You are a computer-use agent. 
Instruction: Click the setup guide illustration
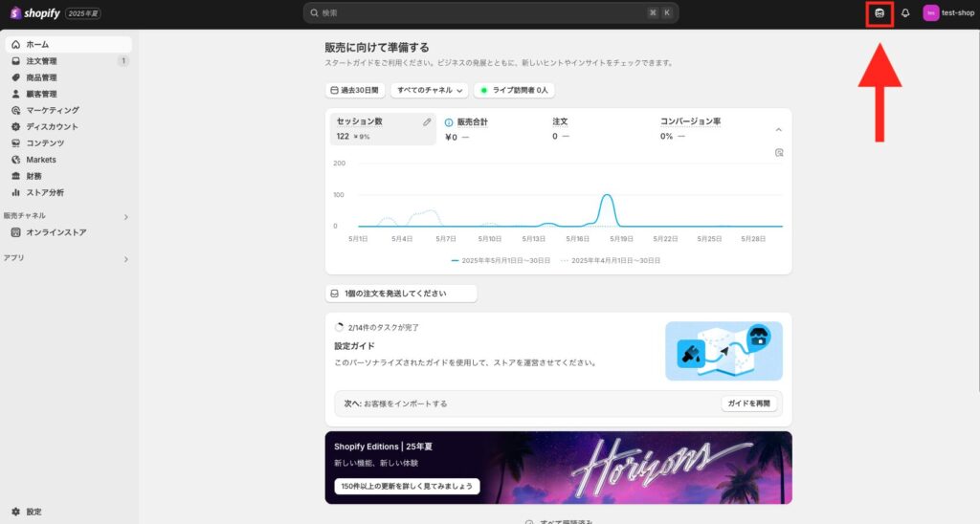[724, 351]
